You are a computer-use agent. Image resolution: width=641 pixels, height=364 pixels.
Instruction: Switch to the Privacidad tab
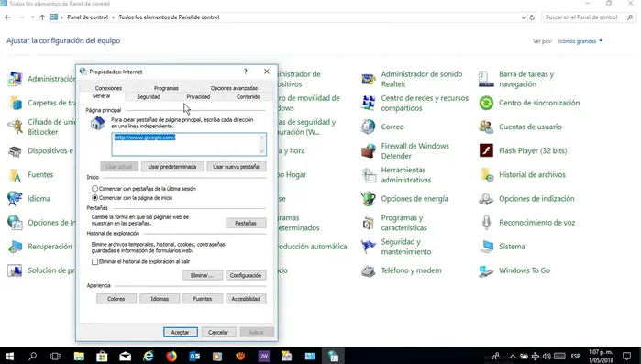coord(198,97)
